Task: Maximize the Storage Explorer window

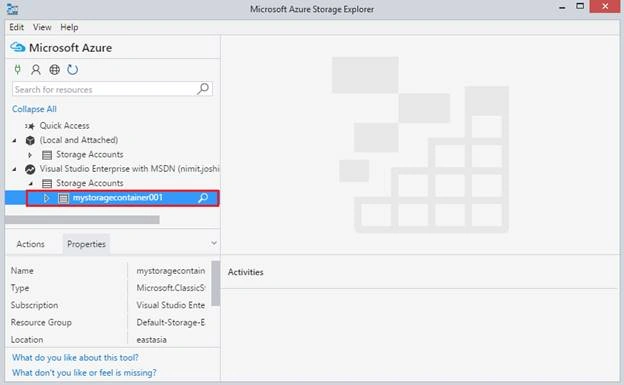Action: (580, 6)
